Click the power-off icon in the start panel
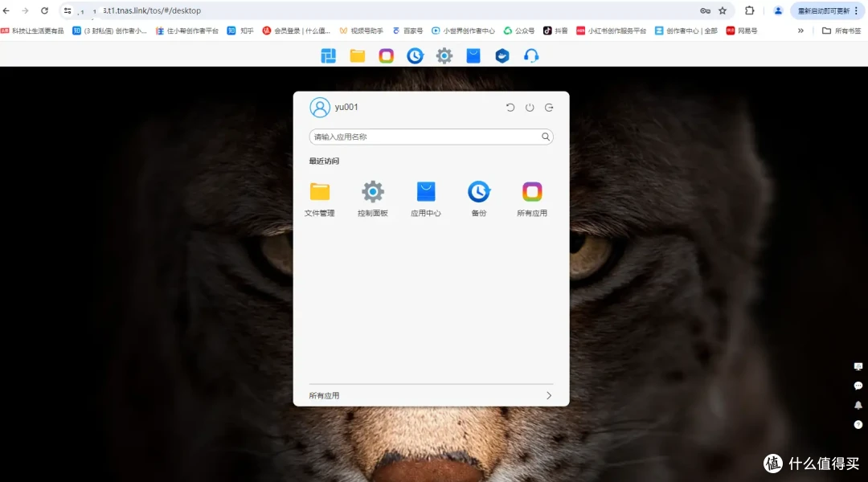This screenshot has height=482, width=868. 530,108
